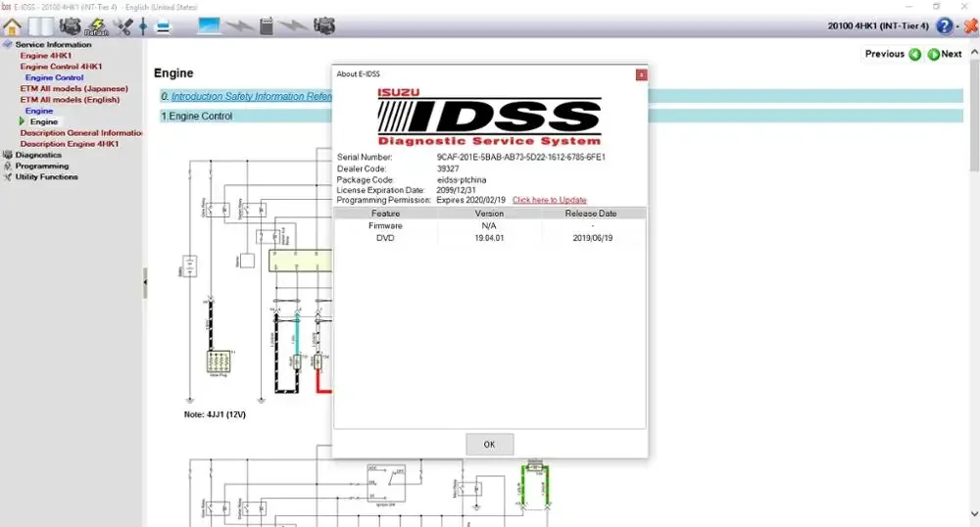Screen dimensions: 980x527
Task: Select the DVD row in the feature table
Action: (x=489, y=239)
